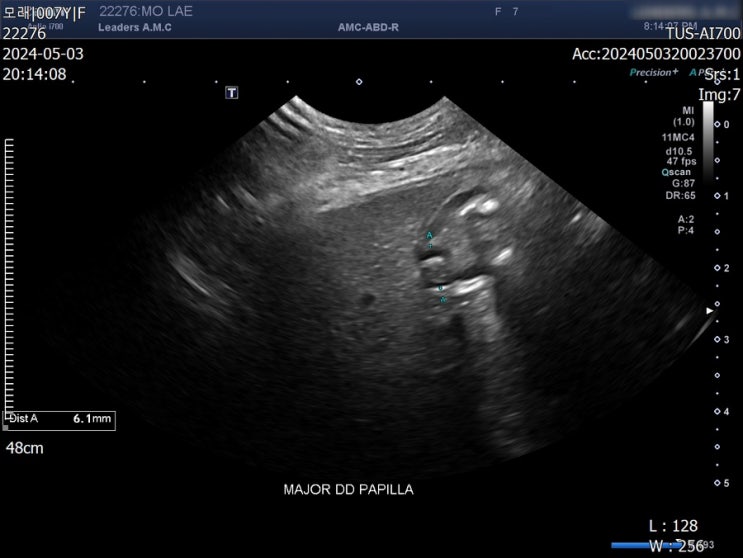Click the depth marker labeled 1
Image resolution: width=743 pixels, height=558 pixels.
click(723, 196)
